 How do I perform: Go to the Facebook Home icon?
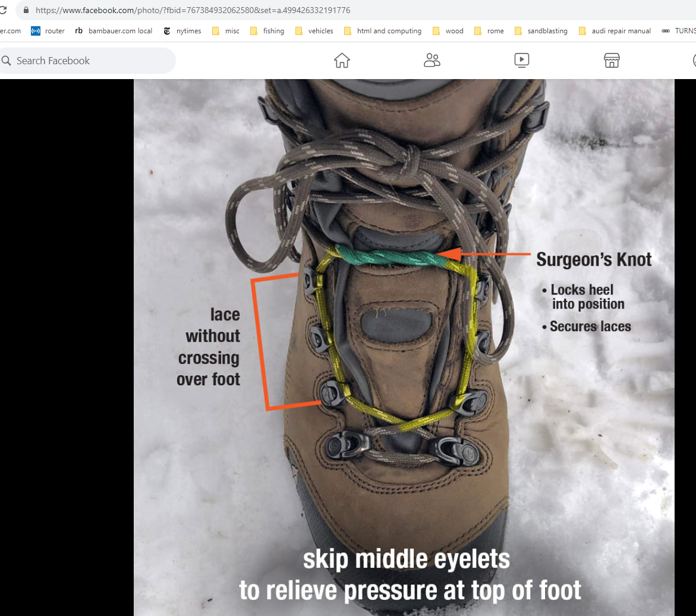[x=342, y=60]
